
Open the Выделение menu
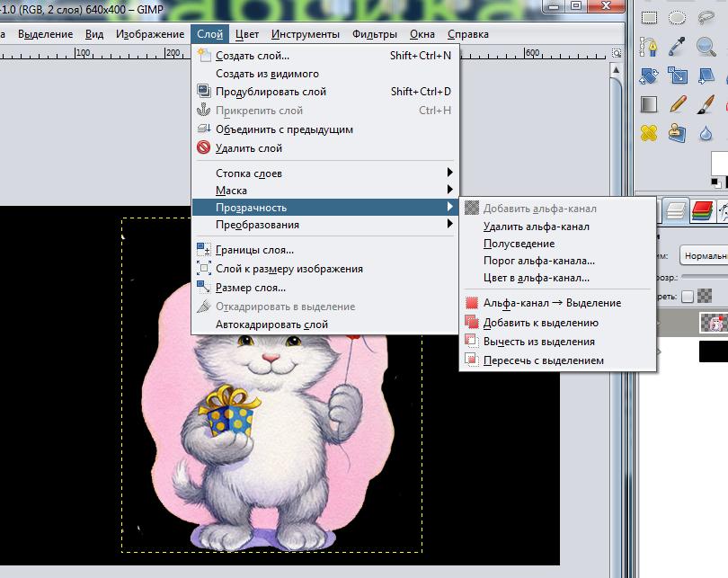coord(45,34)
